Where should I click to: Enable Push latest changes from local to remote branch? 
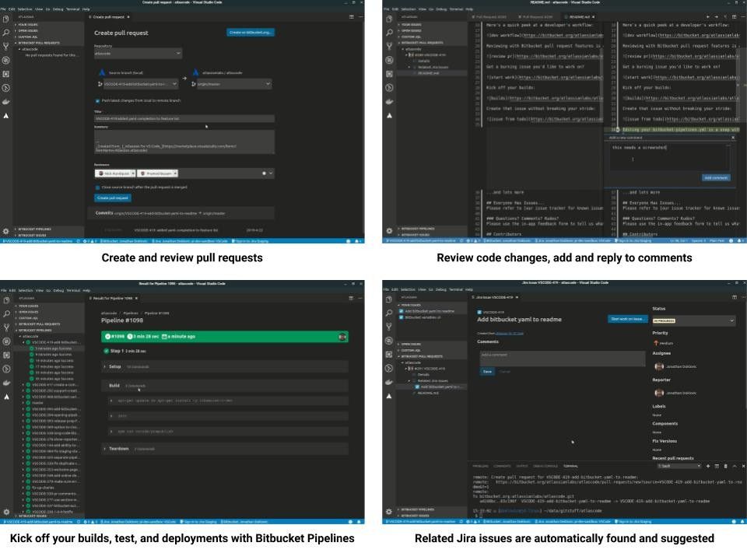coord(96,100)
